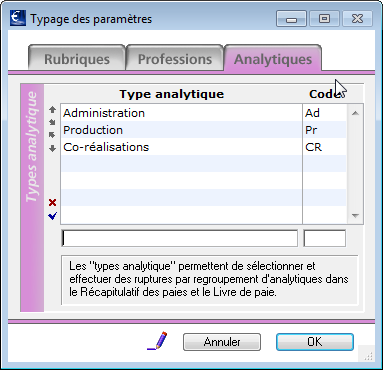Click the Annuler button
The width and height of the screenshot is (383, 370).
(222, 342)
